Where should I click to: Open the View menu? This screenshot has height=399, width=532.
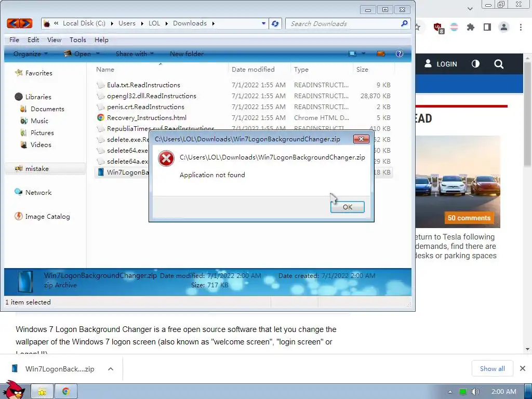54,39
